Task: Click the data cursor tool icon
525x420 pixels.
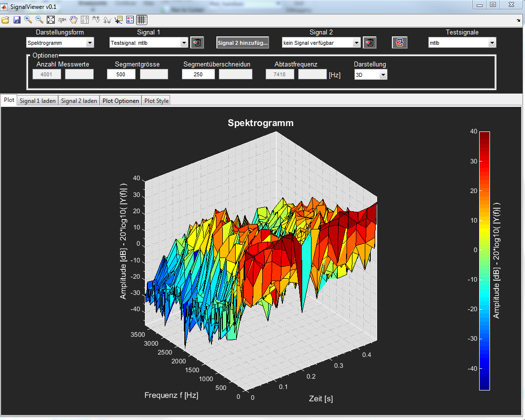Action: click(119, 20)
